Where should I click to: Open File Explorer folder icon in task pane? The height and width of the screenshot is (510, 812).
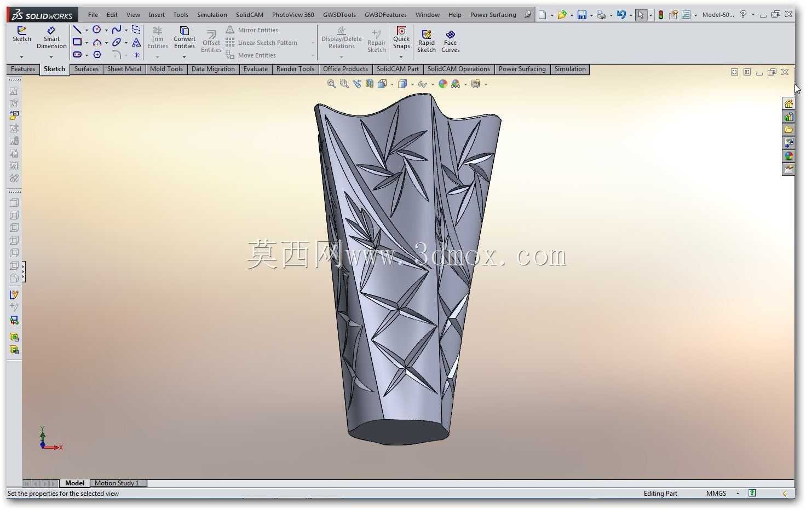(788, 130)
